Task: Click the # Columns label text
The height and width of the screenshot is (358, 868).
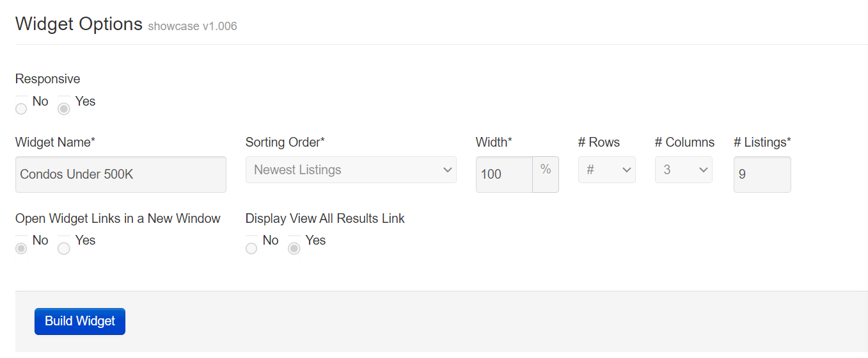Action: [684, 142]
